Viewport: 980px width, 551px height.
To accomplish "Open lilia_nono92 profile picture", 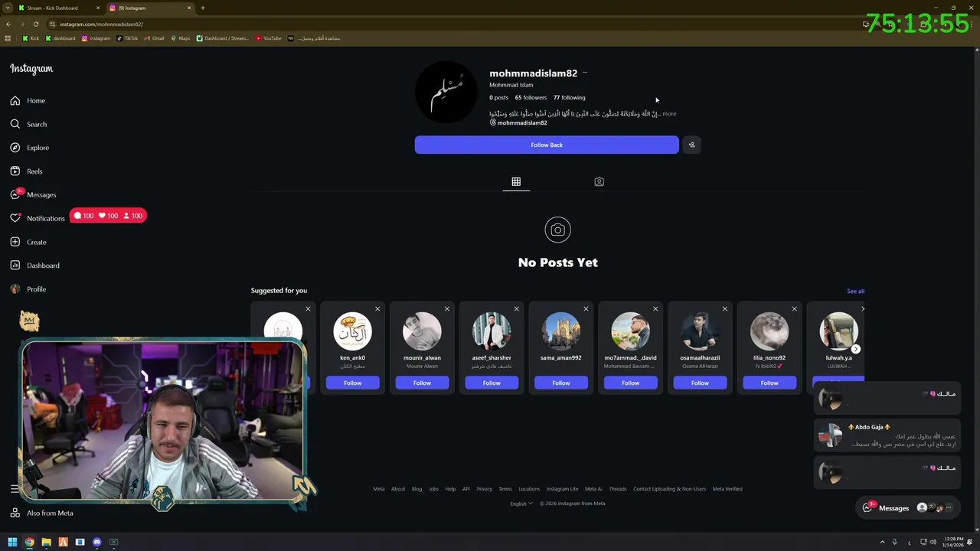I will point(769,331).
